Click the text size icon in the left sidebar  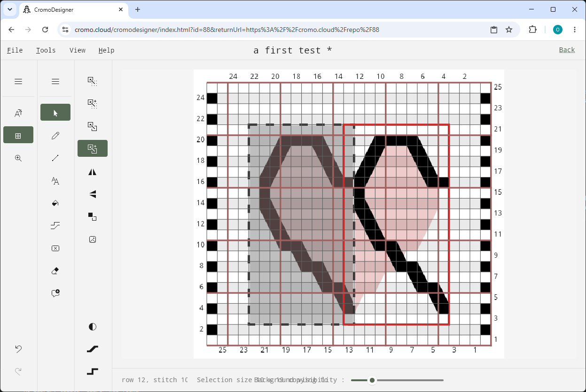point(18,113)
